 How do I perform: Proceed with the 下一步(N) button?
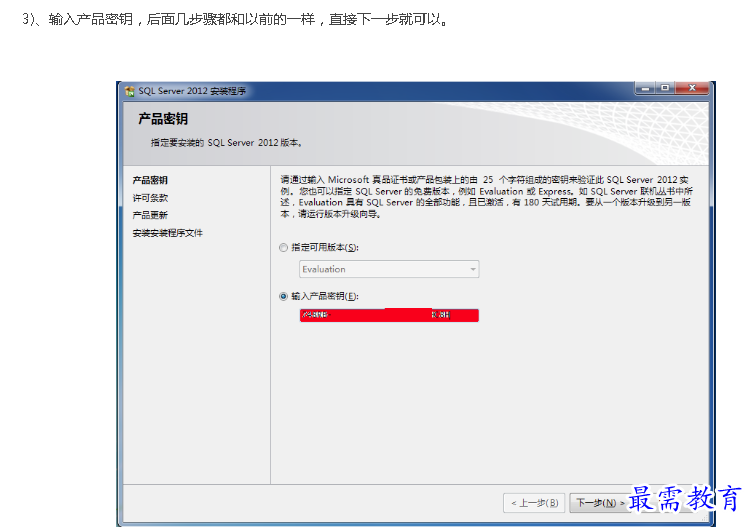pyautogui.click(x=600, y=503)
